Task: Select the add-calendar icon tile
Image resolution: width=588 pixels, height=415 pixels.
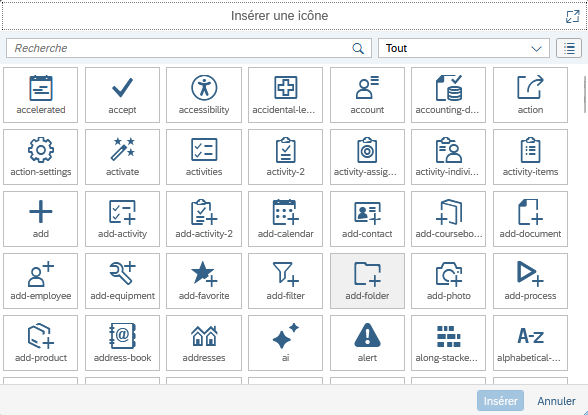Action: pyautogui.click(x=285, y=219)
